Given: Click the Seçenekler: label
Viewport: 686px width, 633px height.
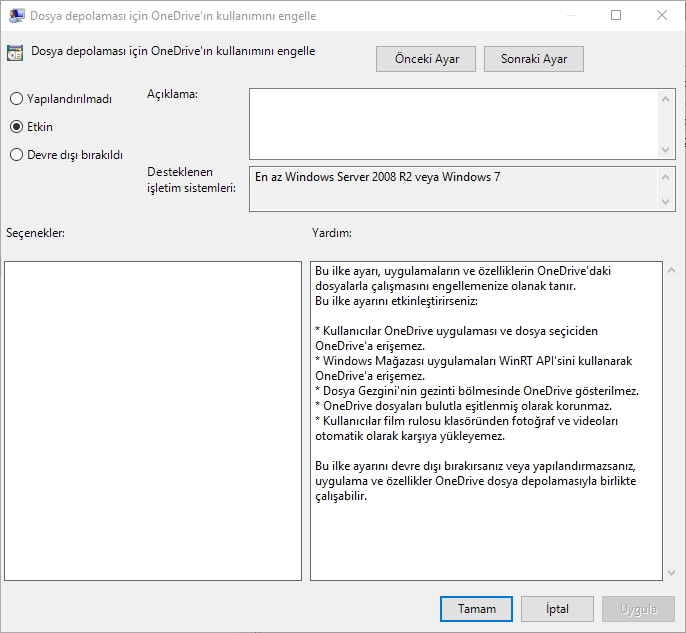Looking at the screenshot, I should (35, 233).
